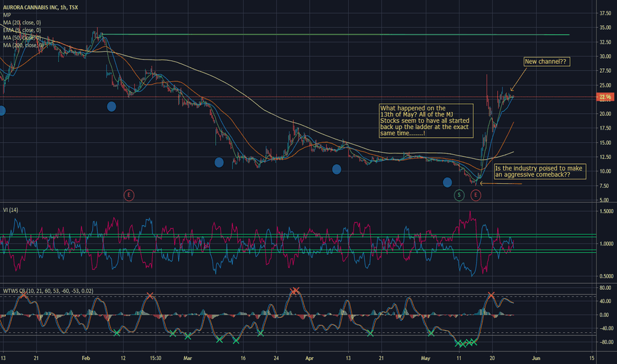Click the red cross at the January WTWS peak

point(24,295)
